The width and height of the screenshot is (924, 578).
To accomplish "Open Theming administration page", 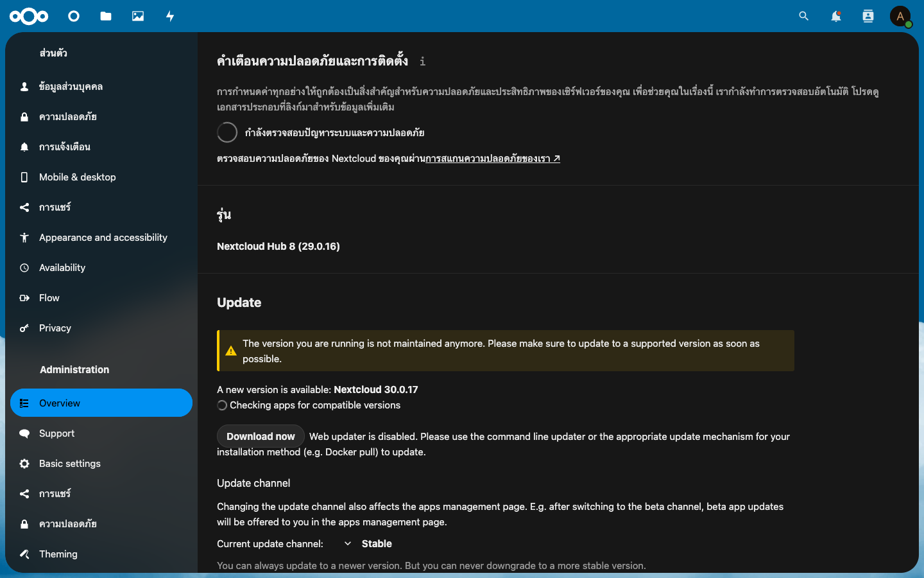I will 101,554.
